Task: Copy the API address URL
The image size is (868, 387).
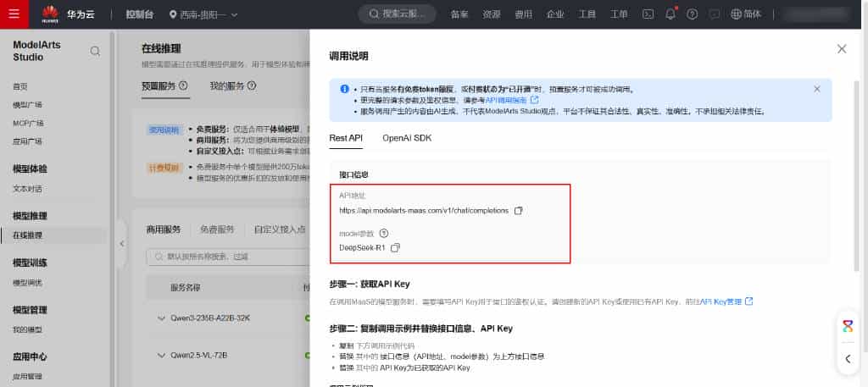Action: click(519, 211)
